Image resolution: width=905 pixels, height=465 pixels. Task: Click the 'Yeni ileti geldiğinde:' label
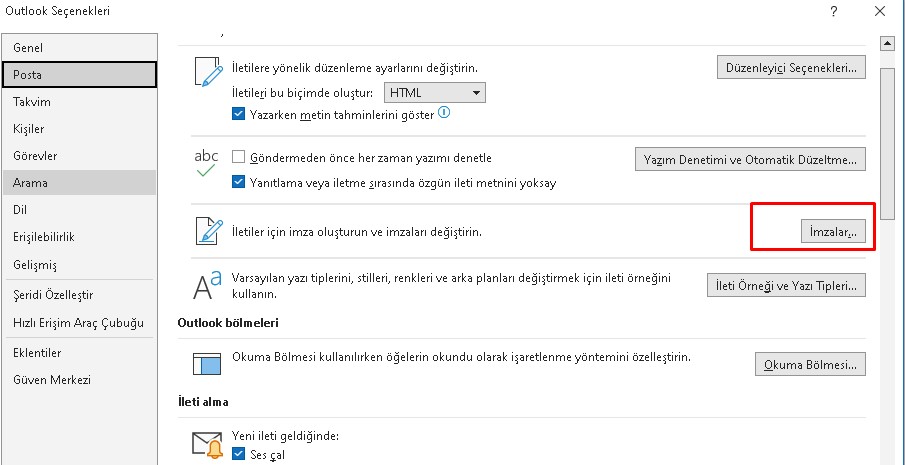point(285,436)
